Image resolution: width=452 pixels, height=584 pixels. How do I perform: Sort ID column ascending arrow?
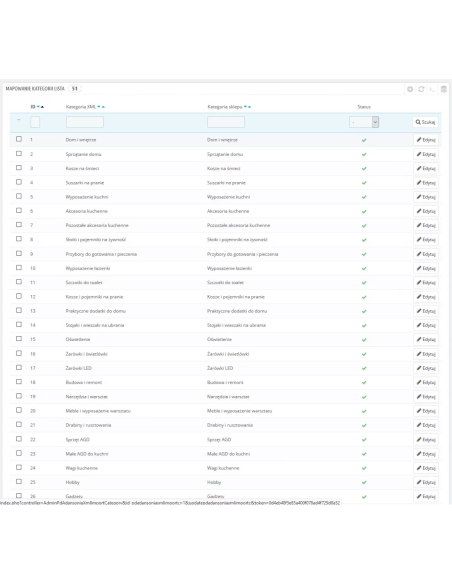[42, 107]
